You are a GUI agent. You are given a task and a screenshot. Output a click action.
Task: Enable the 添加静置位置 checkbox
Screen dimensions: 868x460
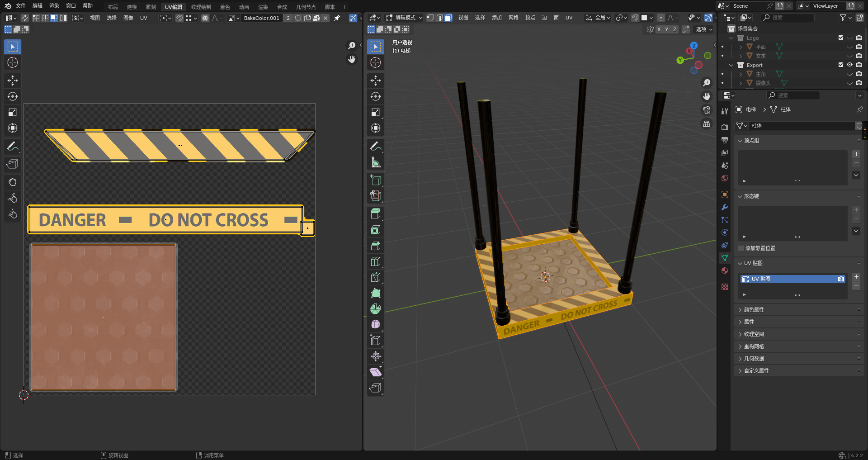[x=741, y=248]
